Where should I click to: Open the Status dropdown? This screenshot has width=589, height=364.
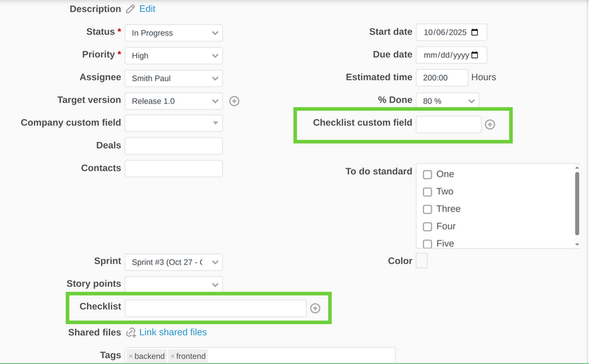[x=174, y=33]
